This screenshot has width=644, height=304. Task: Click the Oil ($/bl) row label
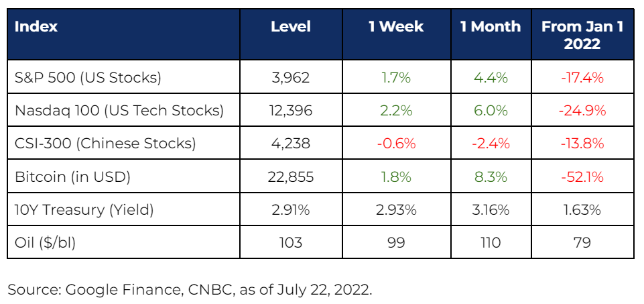pyautogui.click(x=45, y=242)
